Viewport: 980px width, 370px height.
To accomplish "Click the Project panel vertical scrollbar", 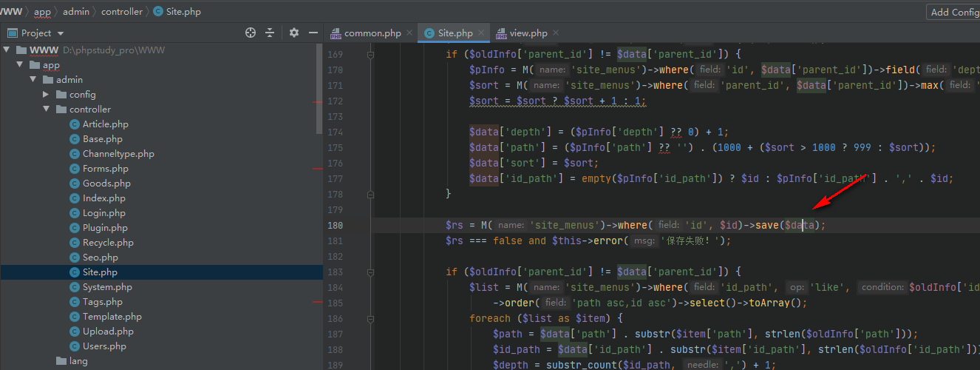I will [x=319, y=89].
